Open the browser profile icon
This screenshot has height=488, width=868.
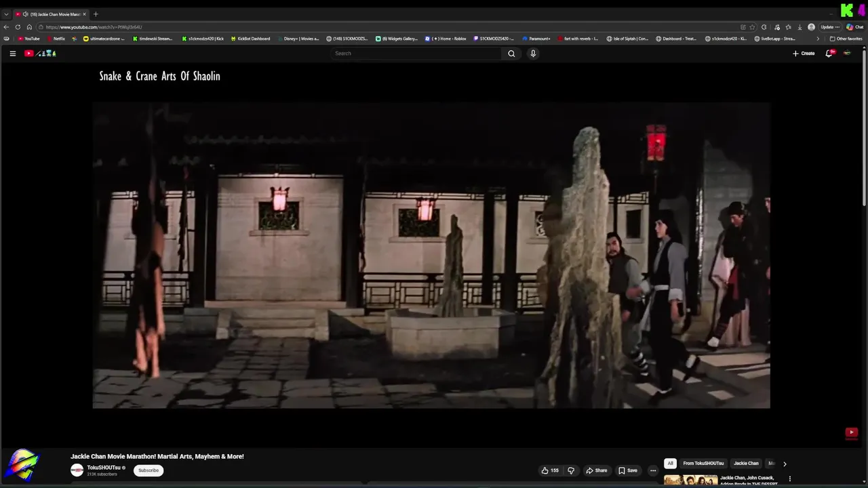(x=811, y=27)
